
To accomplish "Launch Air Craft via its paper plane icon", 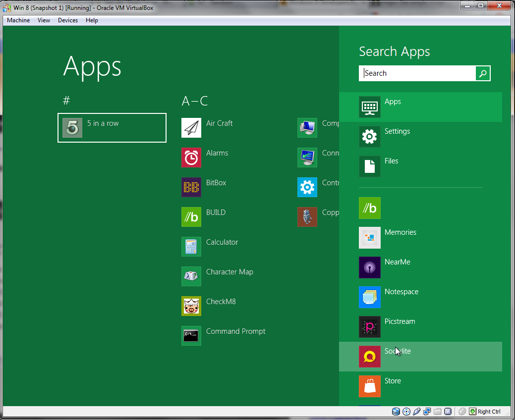I will 191,128.
